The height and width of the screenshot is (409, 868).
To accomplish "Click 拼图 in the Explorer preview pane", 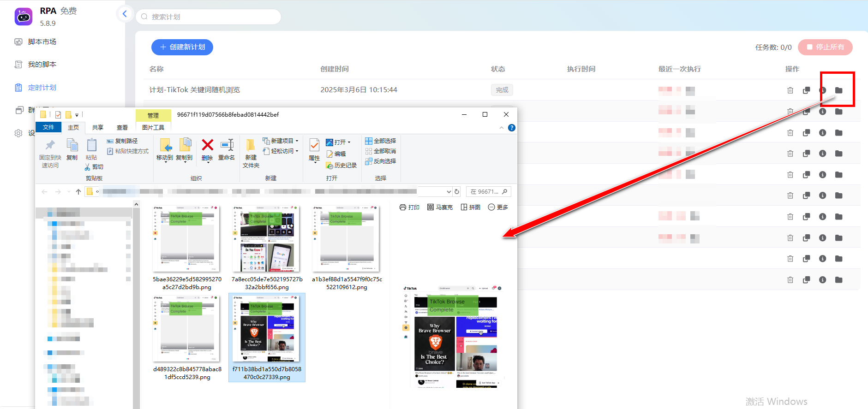I will (x=471, y=207).
